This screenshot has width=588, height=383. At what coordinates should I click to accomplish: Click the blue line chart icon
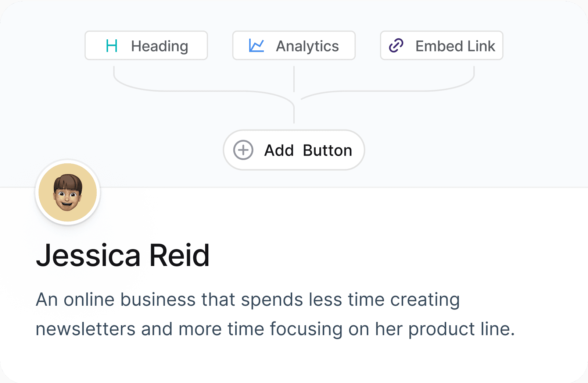(x=257, y=46)
